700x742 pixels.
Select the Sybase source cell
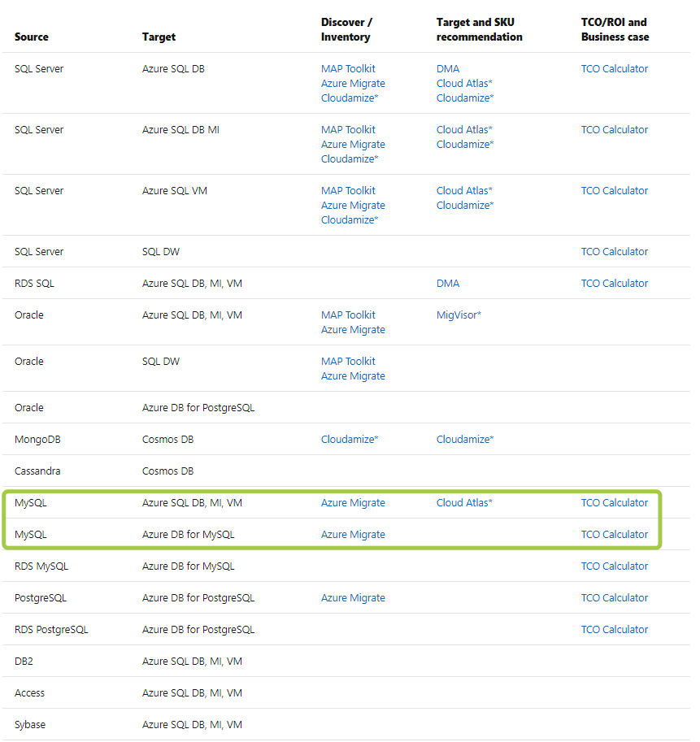tap(30, 725)
